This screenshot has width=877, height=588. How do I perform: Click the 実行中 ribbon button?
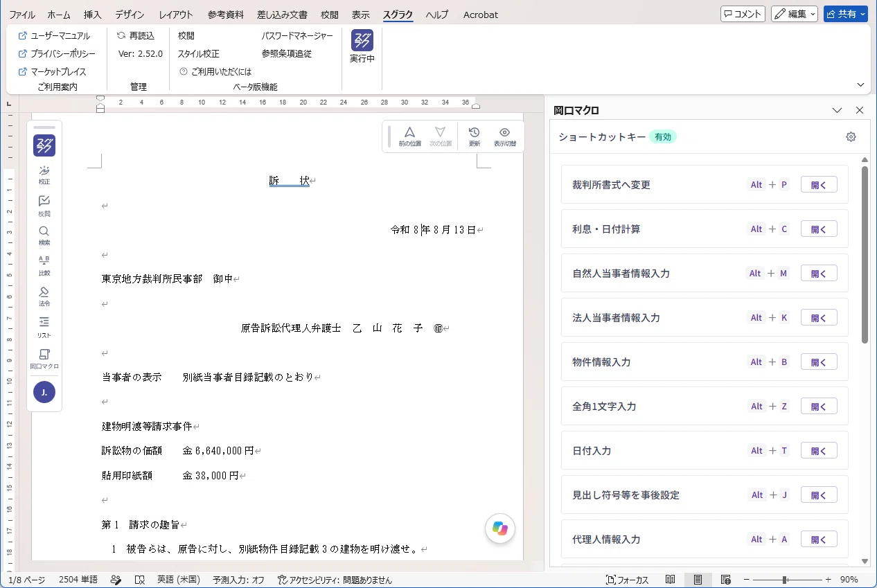[362, 47]
